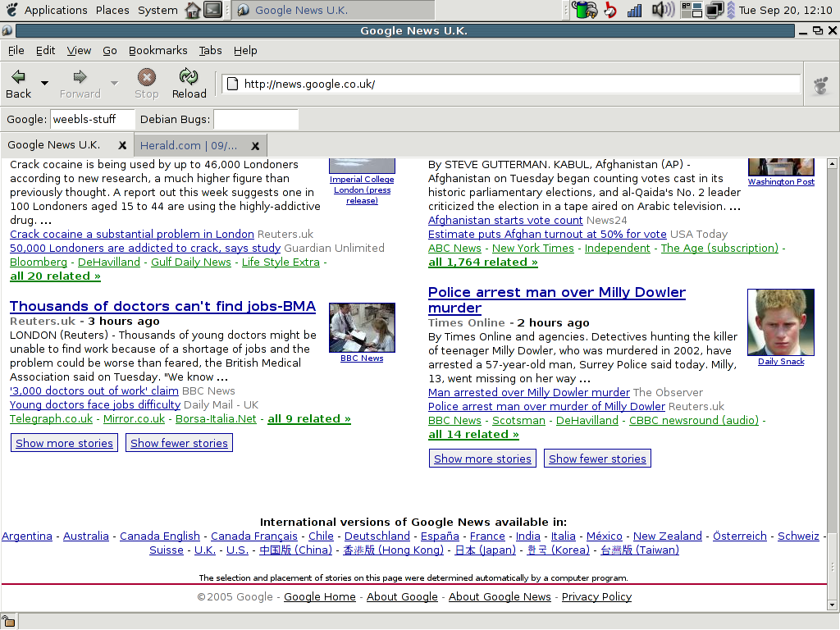Open the Go menu
Screen dimensions: 840x630
click(x=110, y=50)
